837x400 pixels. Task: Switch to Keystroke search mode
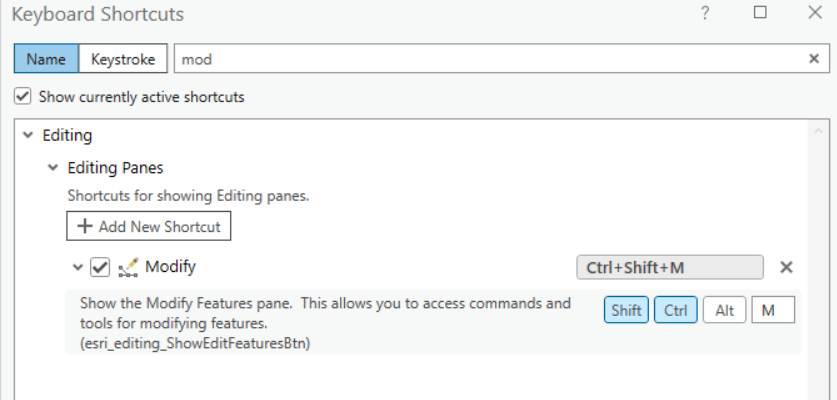pos(123,59)
